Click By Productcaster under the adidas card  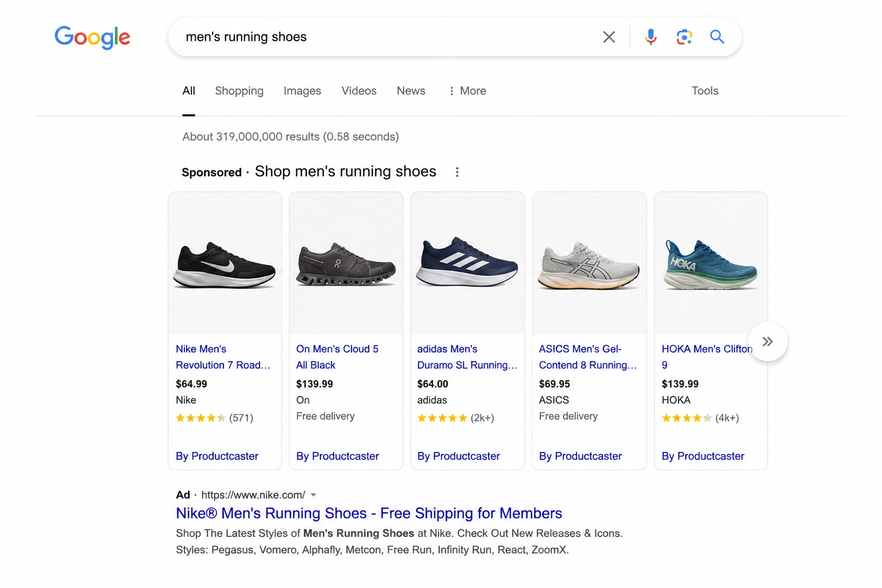tap(459, 457)
